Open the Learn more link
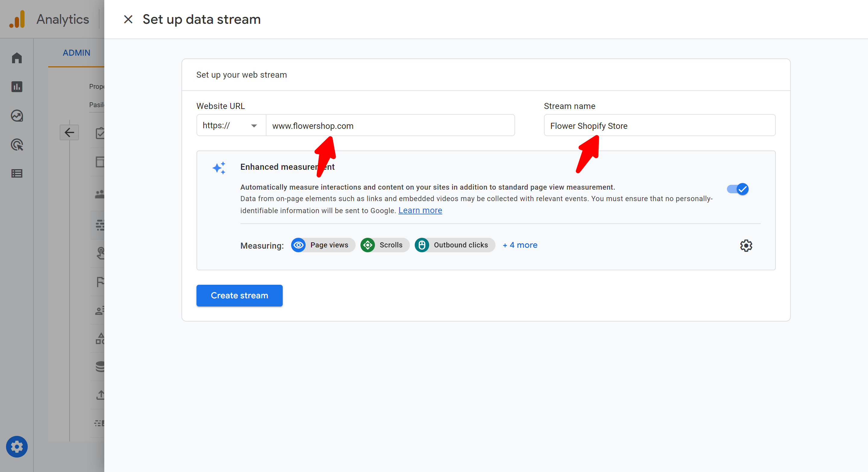This screenshot has width=868, height=472. (x=420, y=210)
